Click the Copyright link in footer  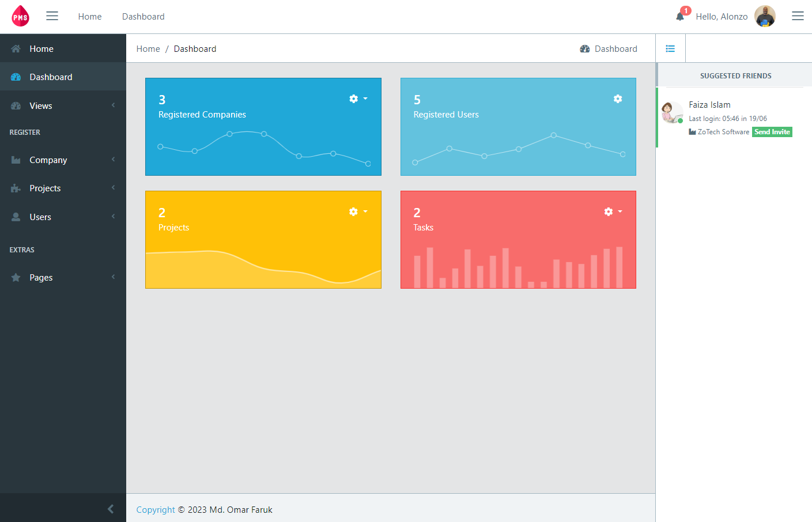click(x=156, y=510)
